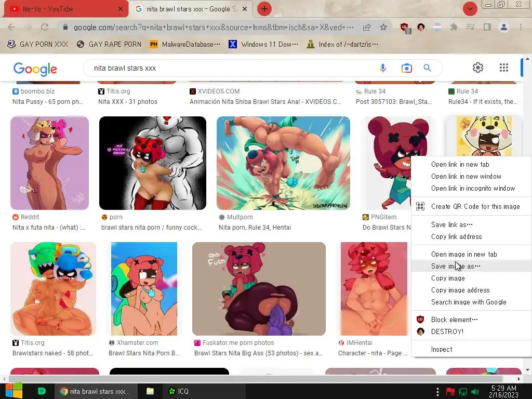
Task: Click the vertical scrollbar down arrow
Action: 527,370
